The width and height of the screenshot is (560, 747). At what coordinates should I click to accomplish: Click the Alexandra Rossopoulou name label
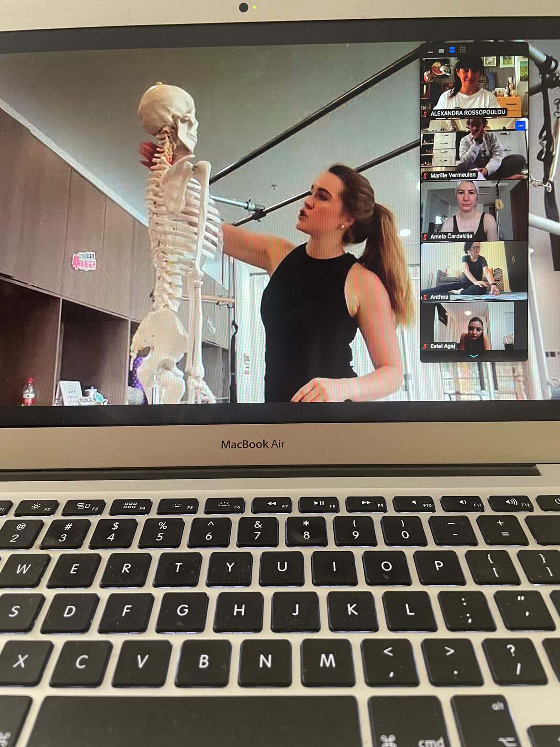coord(468,113)
